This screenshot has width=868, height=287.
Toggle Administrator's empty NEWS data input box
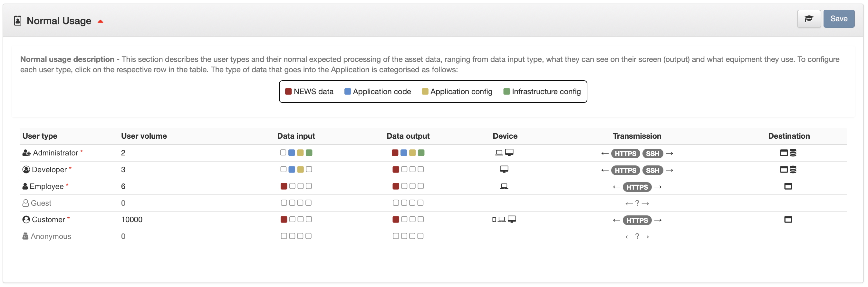[x=283, y=153]
